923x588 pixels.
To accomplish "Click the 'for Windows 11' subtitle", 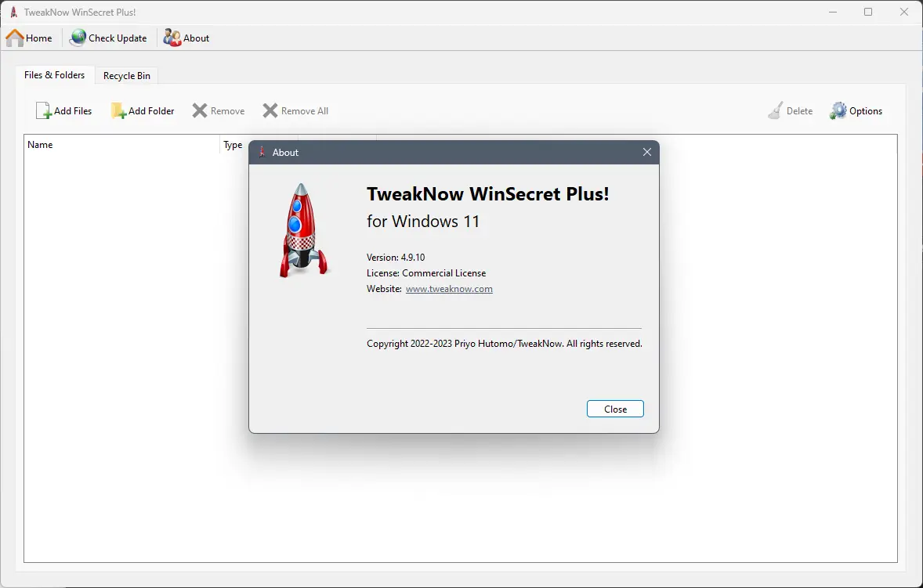I will (x=423, y=222).
